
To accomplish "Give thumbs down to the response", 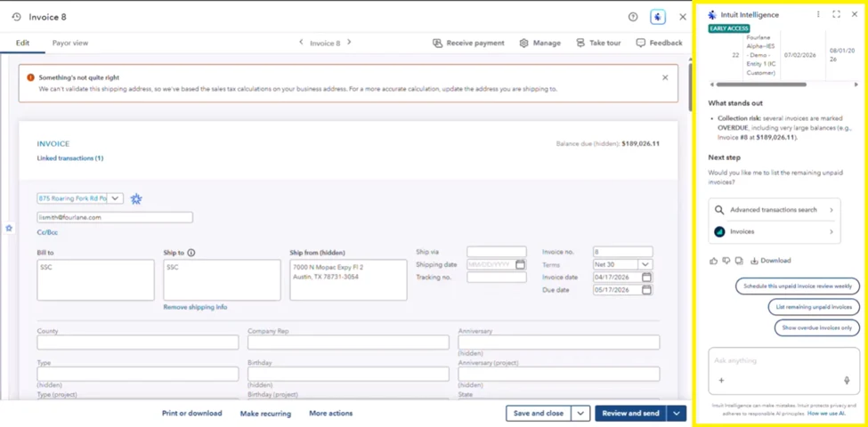I will 726,261.
